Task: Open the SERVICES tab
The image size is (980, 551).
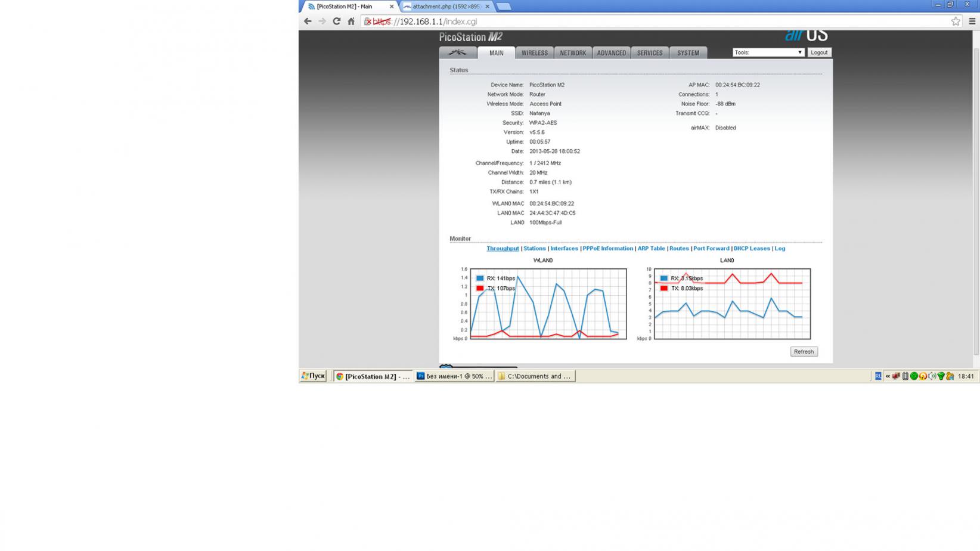Action: pyautogui.click(x=650, y=52)
